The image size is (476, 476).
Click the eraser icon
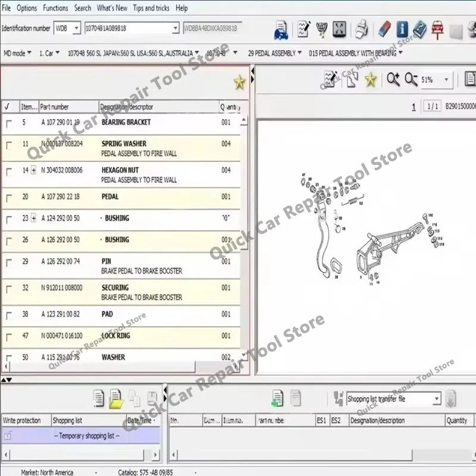point(384,29)
